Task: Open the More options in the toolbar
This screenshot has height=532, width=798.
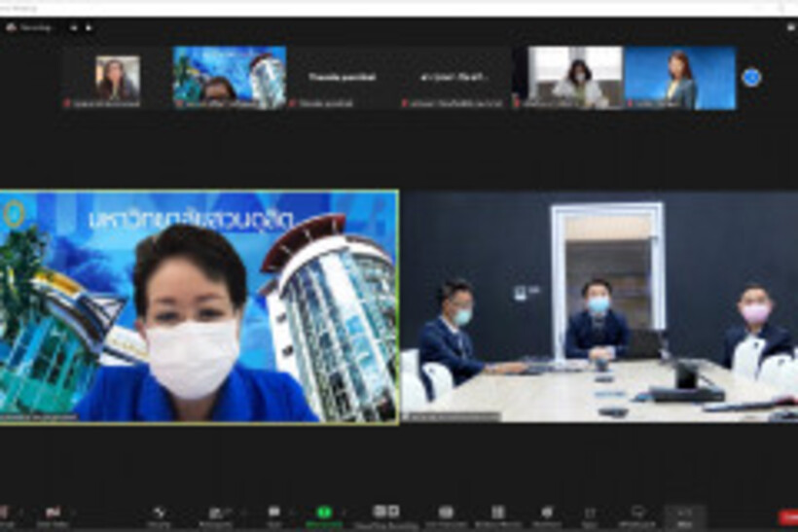Action: pos(684,514)
